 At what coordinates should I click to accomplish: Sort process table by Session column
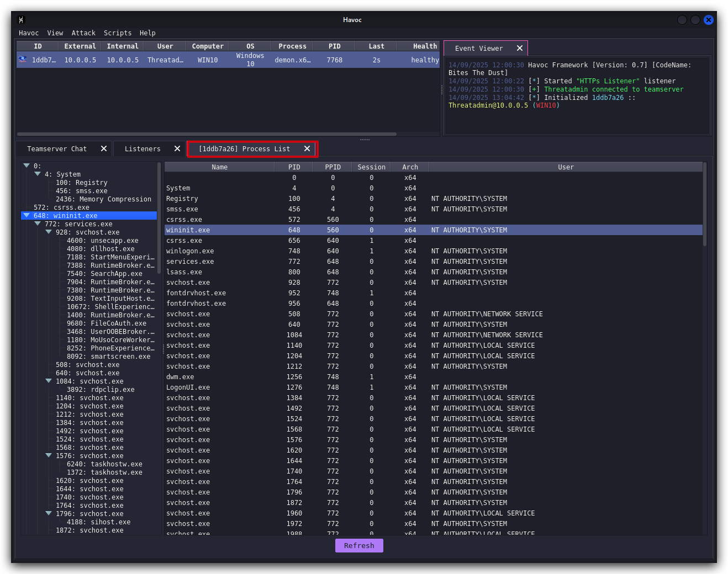tap(371, 167)
